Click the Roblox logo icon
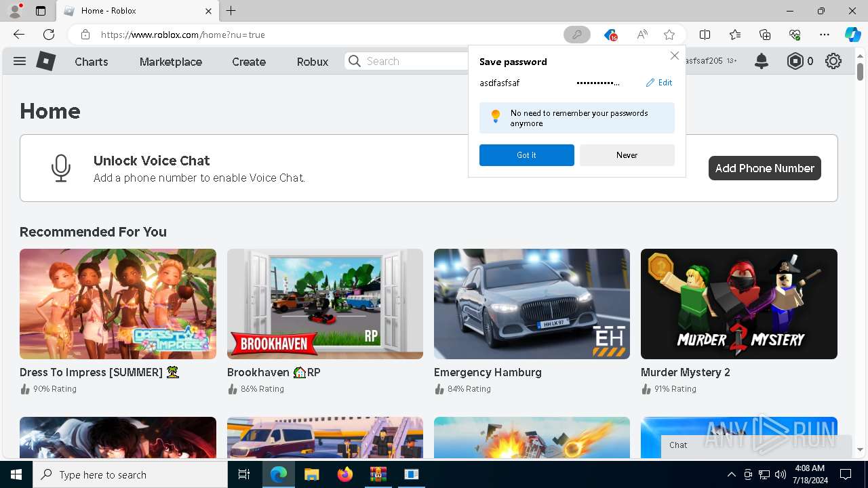Screen dimensions: 868x488 pyautogui.click(x=45, y=61)
